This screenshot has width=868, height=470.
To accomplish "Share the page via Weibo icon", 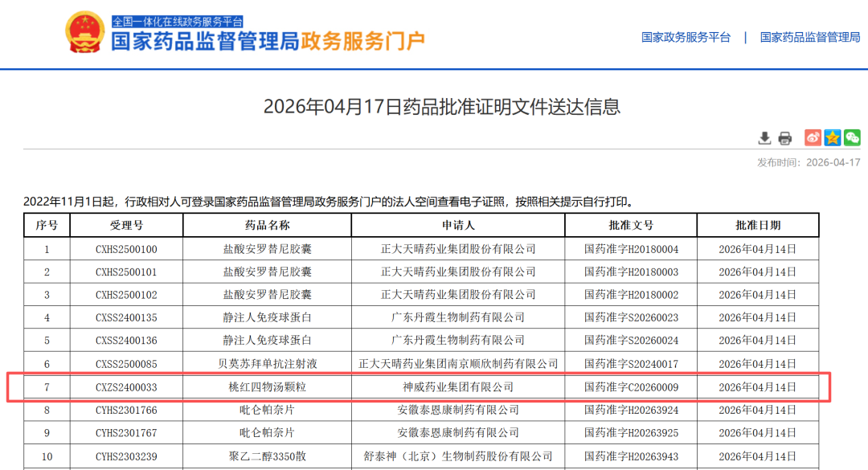I will click(813, 137).
